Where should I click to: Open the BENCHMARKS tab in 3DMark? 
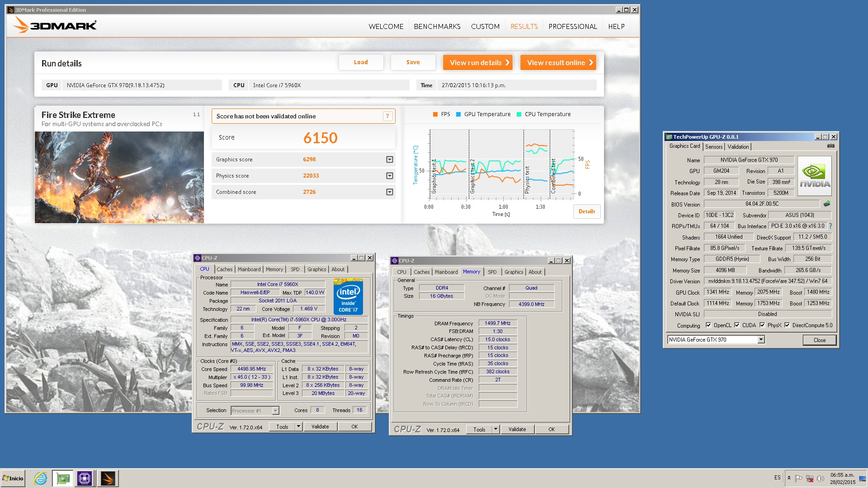(437, 27)
